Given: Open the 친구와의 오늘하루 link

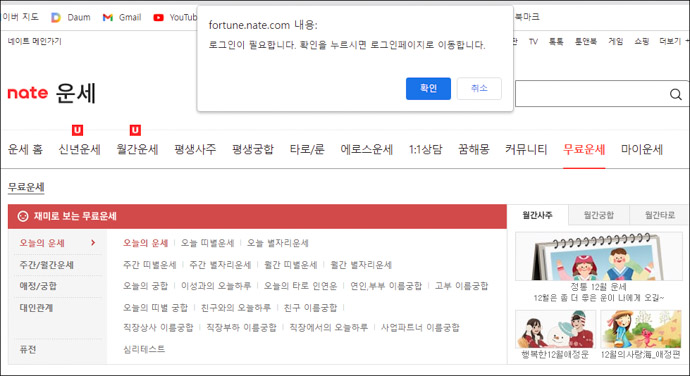Looking at the screenshot, I should point(236,308).
